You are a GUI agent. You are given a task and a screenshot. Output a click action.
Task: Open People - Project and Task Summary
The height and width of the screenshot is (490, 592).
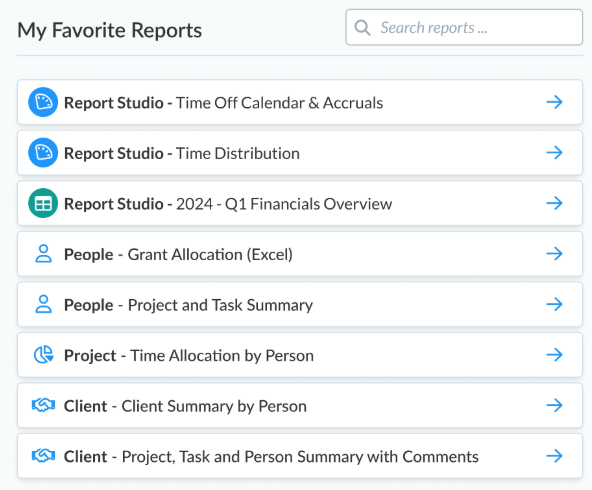tap(300, 304)
